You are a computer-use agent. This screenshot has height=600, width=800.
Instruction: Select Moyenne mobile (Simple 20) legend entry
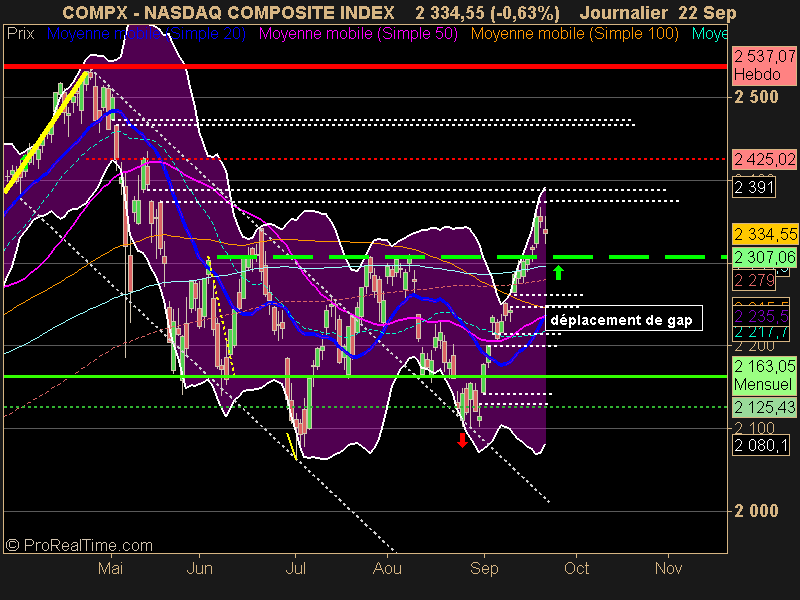(x=146, y=34)
